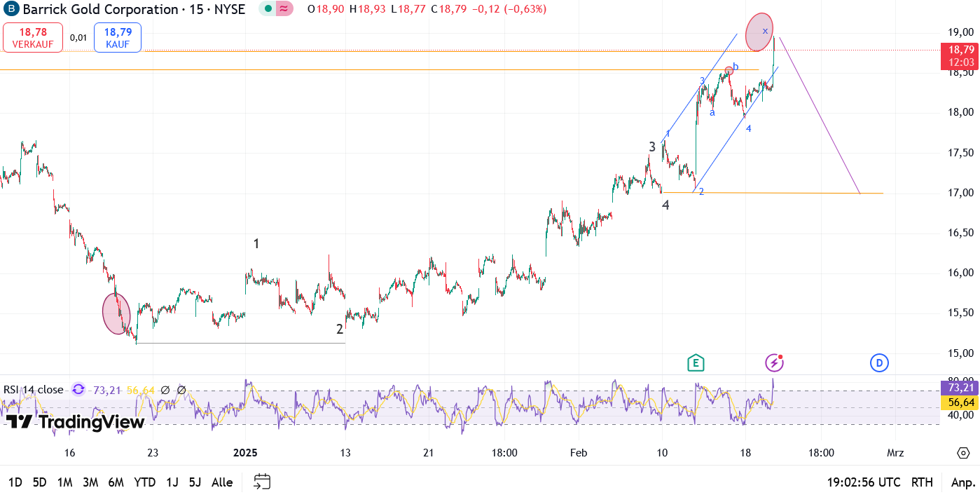Select the 1D time range
The height and width of the screenshot is (495, 980).
15,482
